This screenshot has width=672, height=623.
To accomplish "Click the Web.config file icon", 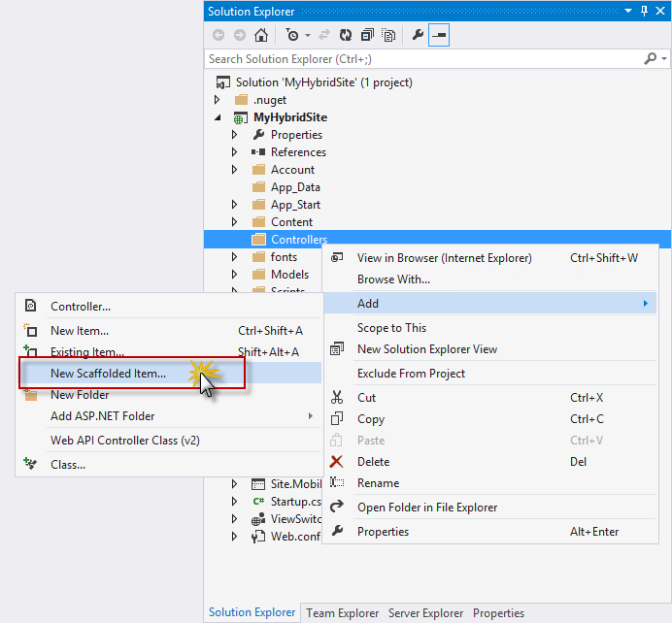I will 258,537.
